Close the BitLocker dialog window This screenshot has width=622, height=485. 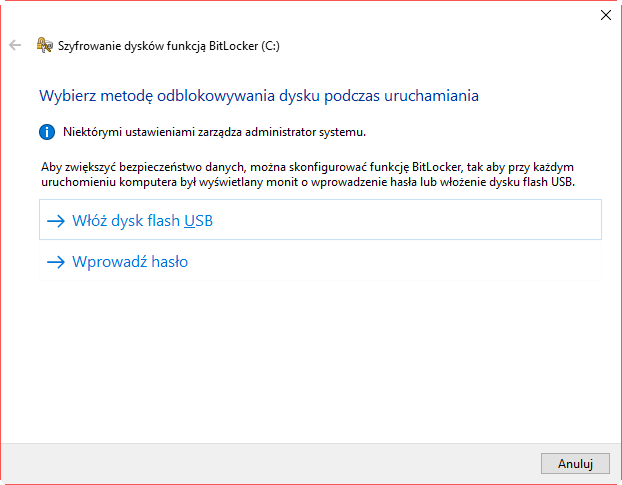605,15
